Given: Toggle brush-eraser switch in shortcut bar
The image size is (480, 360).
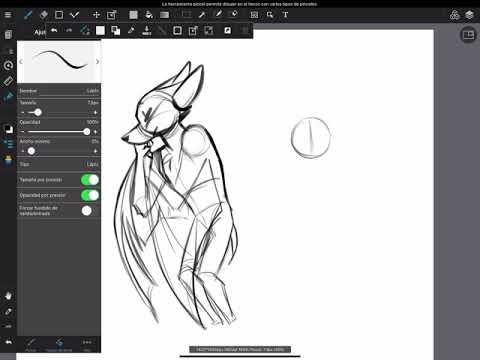Looking at the screenshot, I should pyautogui.click(x=85, y=31).
